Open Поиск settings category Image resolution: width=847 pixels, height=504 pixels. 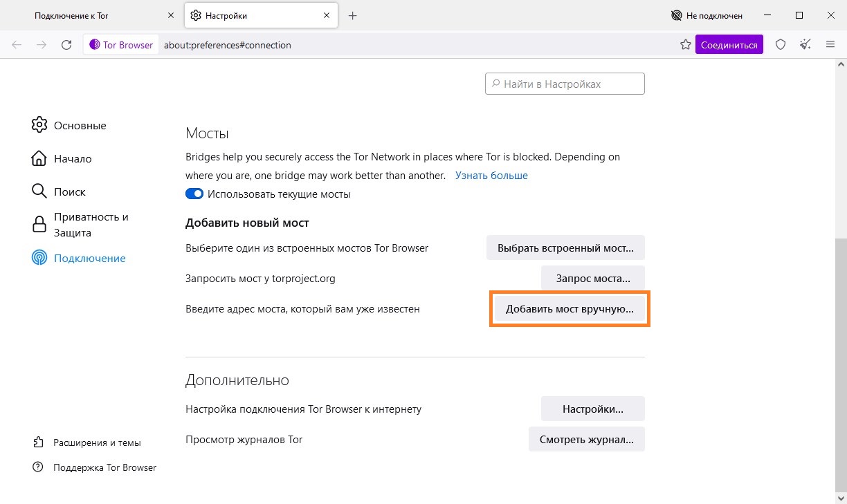[x=59, y=192]
